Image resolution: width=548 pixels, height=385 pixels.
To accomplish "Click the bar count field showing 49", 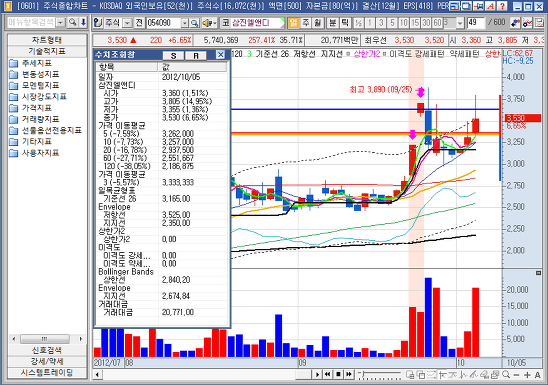I will pos(476,23).
